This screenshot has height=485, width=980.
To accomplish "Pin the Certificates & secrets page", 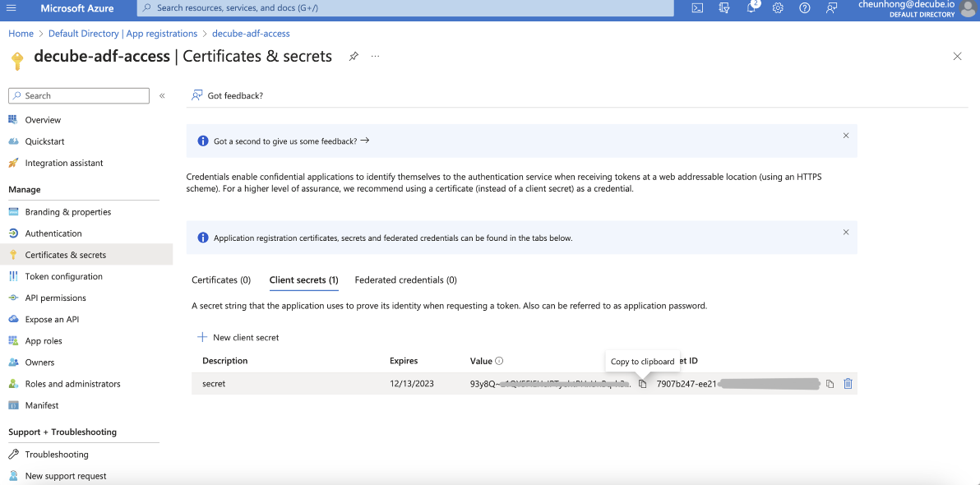I will [x=354, y=57].
